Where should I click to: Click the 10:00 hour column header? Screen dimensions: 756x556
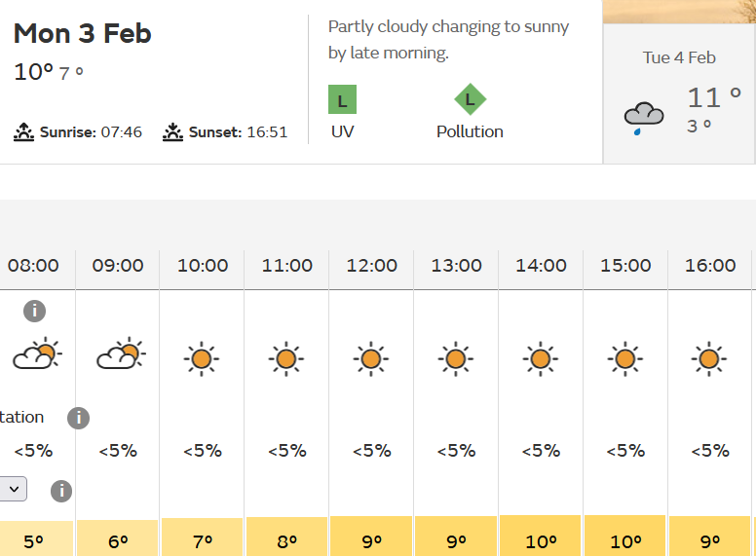[203, 266]
